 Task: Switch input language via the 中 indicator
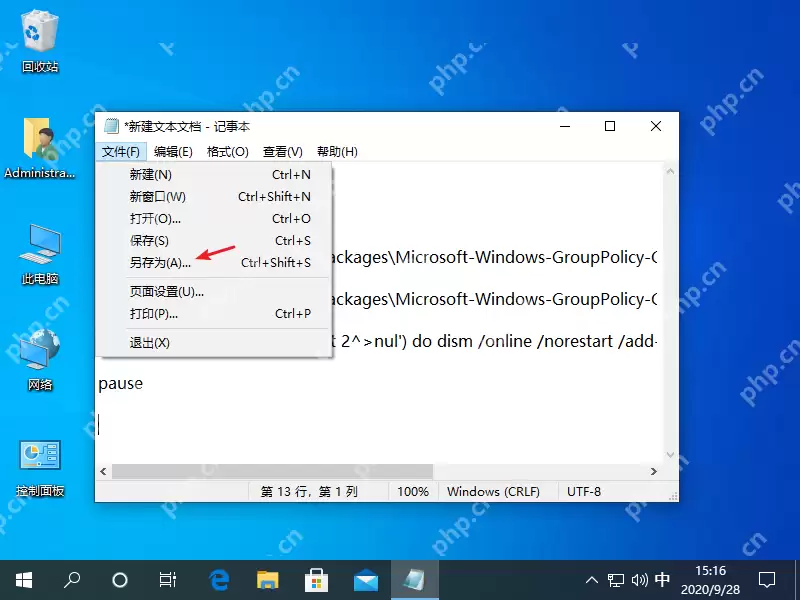(662, 580)
